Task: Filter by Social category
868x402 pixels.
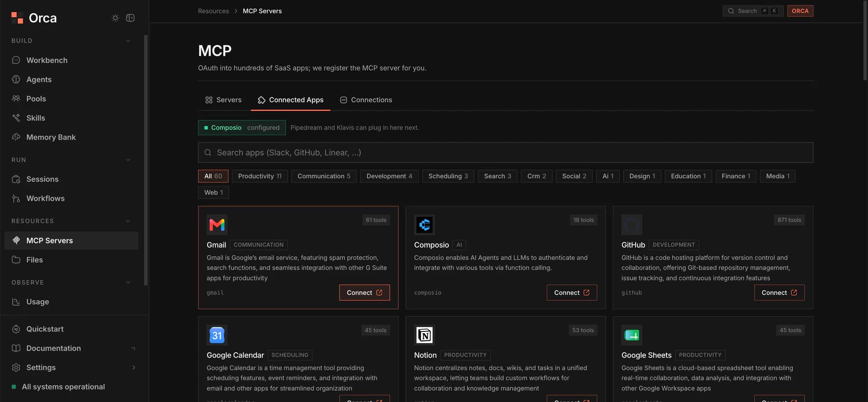Action: (x=574, y=176)
